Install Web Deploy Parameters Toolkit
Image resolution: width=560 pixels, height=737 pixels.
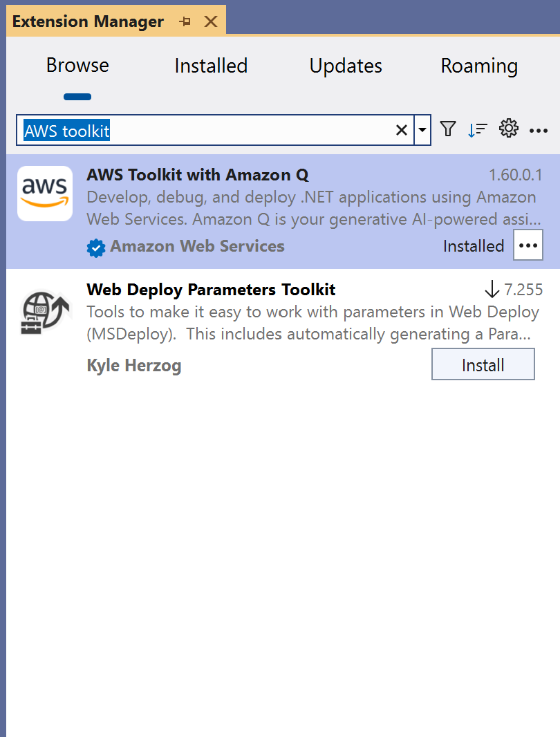(483, 364)
